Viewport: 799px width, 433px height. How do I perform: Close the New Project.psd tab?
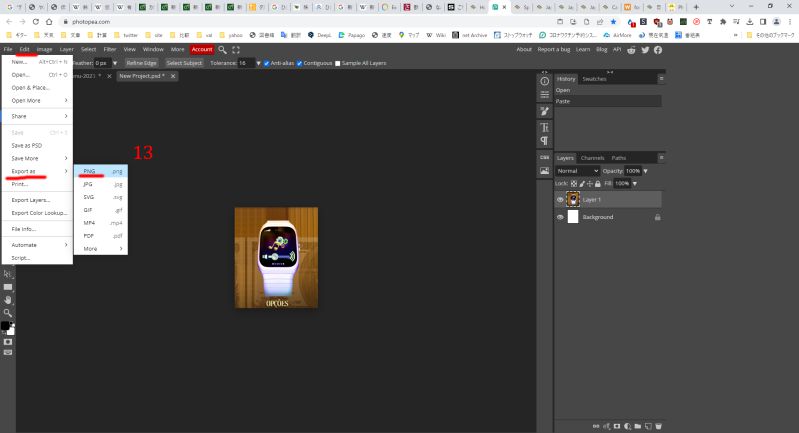(x=173, y=76)
